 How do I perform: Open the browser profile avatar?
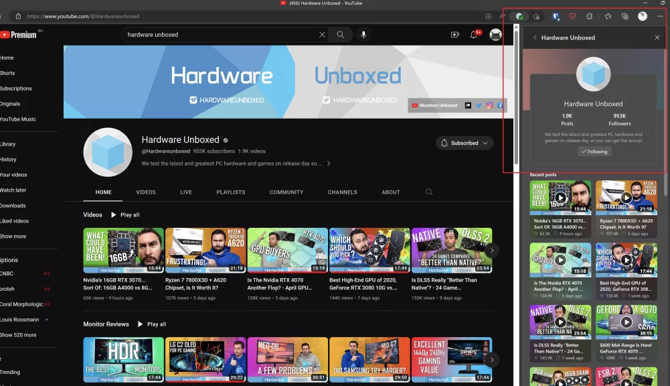643,16
